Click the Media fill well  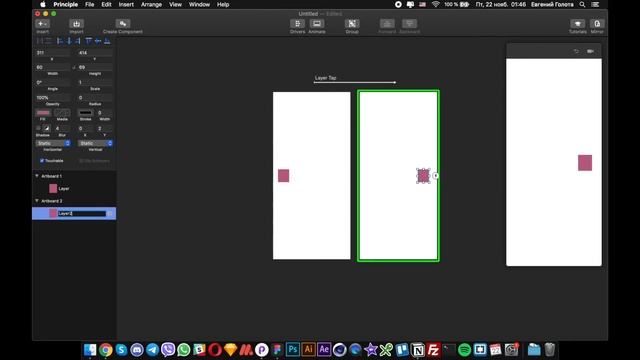[x=62, y=113]
